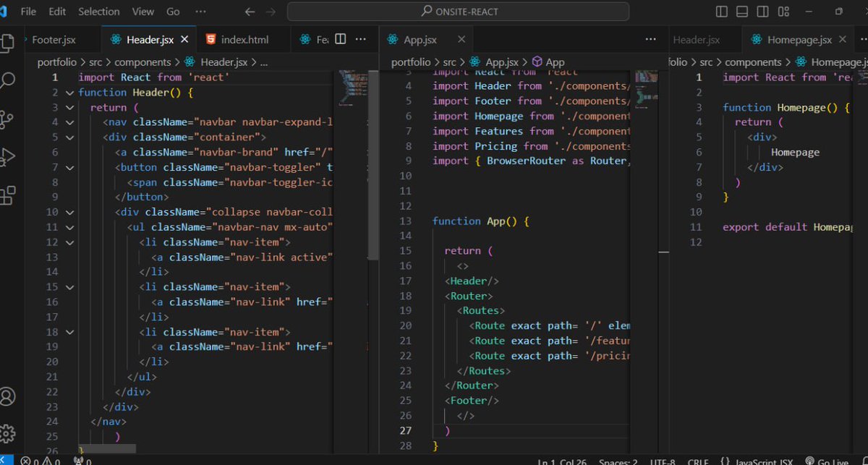Collapse the li fold on line 18
This screenshot has width=868, height=465.
70,332
